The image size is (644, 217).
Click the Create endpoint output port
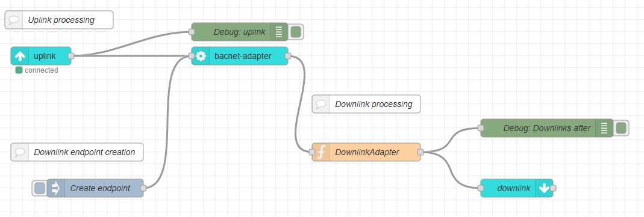[143, 188]
